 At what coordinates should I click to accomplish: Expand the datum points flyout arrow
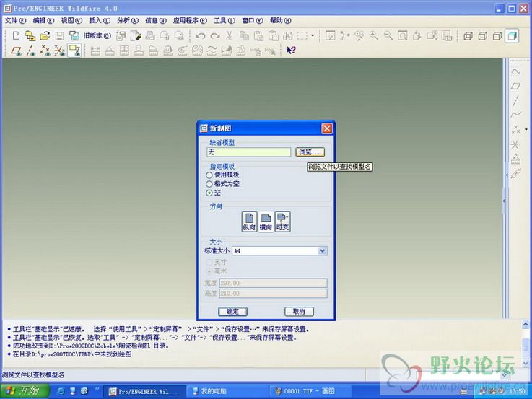[x=526, y=129]
